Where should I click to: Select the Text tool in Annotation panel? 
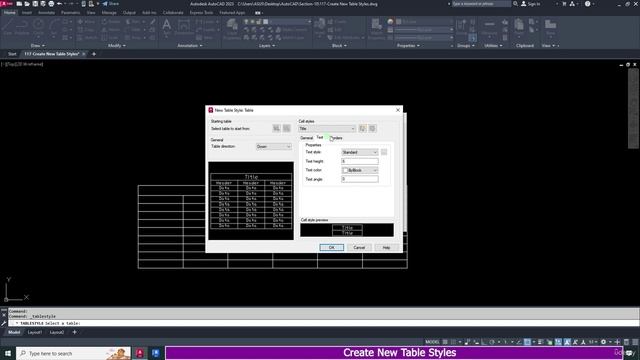167,27
